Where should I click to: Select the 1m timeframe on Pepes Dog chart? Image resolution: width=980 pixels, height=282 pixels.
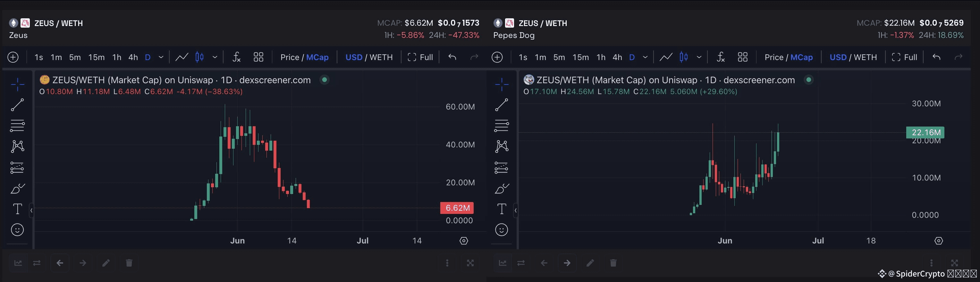(541, 57)
